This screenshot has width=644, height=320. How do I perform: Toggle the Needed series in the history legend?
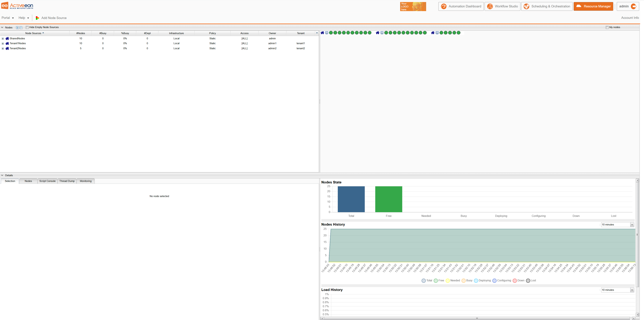(x=453, y=281)
